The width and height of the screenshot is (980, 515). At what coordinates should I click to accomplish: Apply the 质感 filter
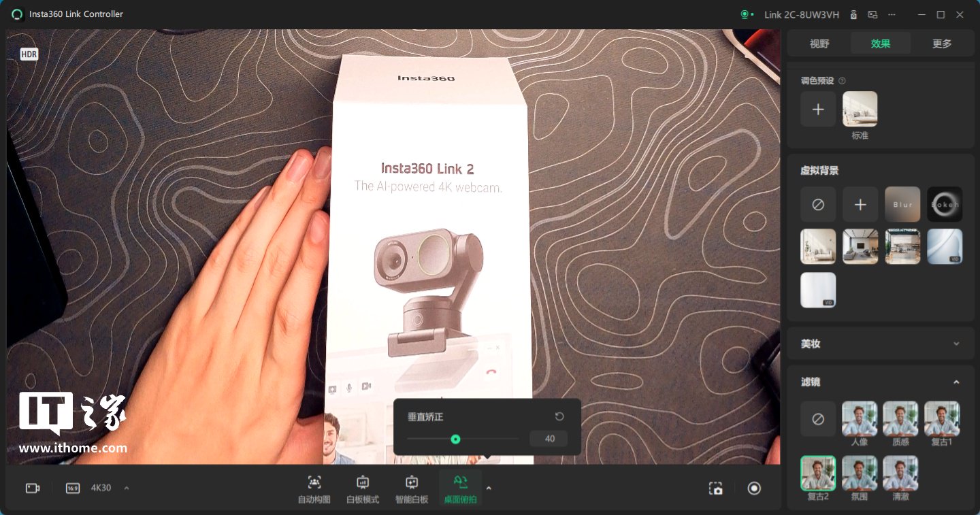coord(900,418)
